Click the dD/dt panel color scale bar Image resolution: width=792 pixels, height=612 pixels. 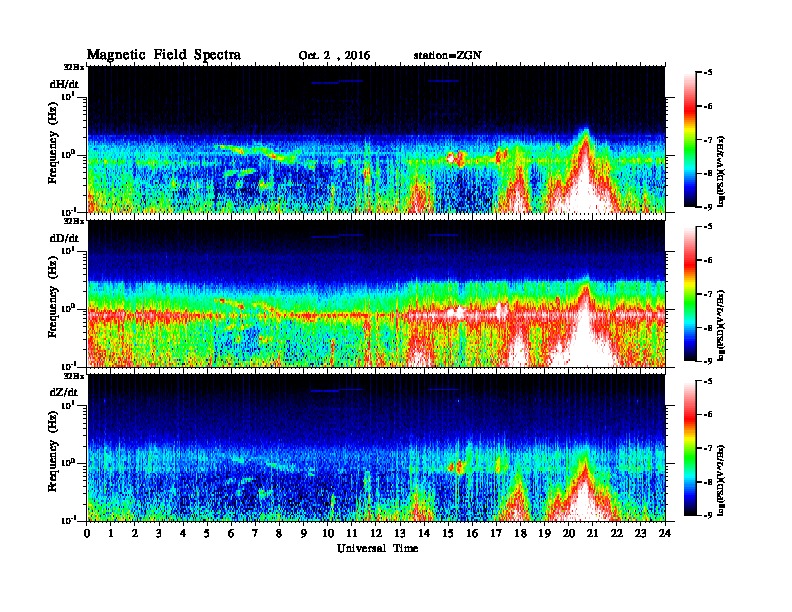point(689,293)
